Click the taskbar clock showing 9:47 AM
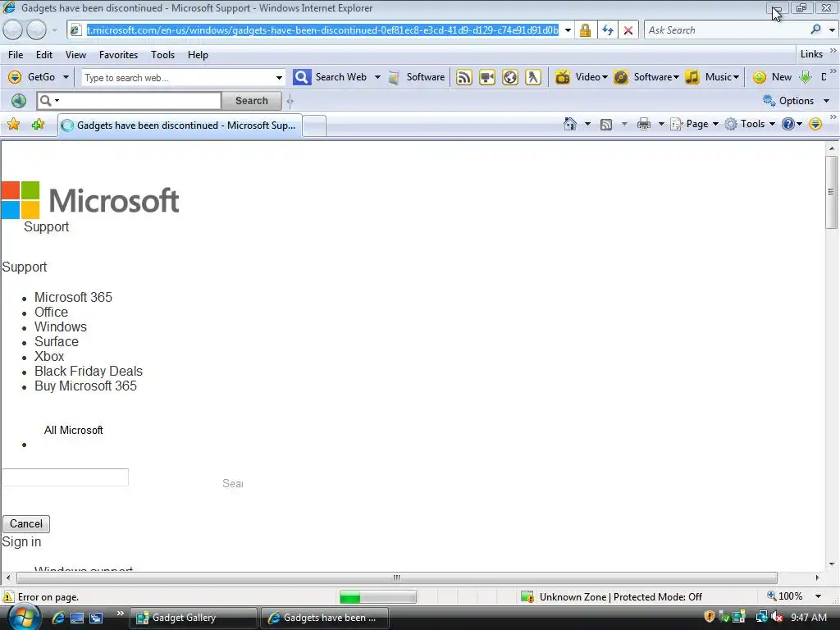The height and width of the screenshot is (630, 840). tap(808, 617)
